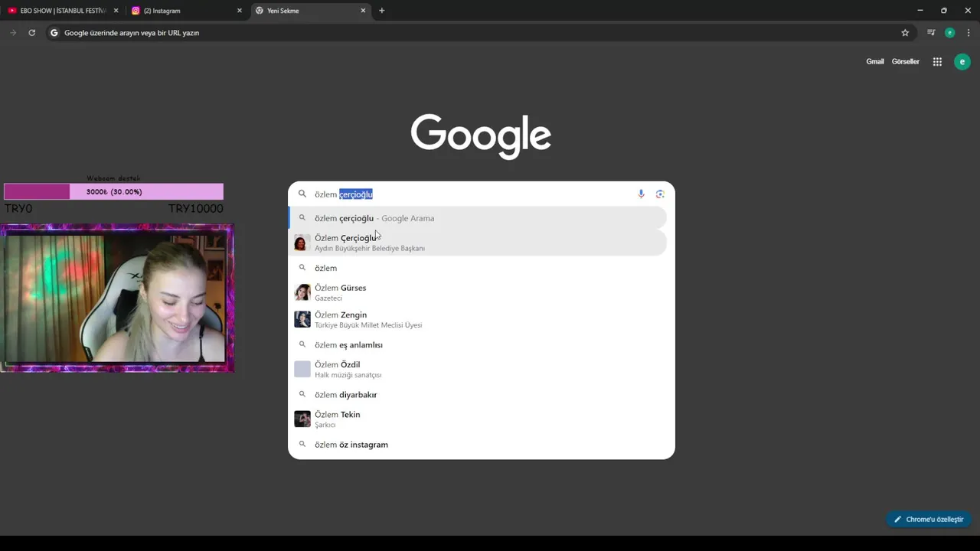980x551 pixels.
Task: Open Chrome three-dot menu
Action: [969, 33]
